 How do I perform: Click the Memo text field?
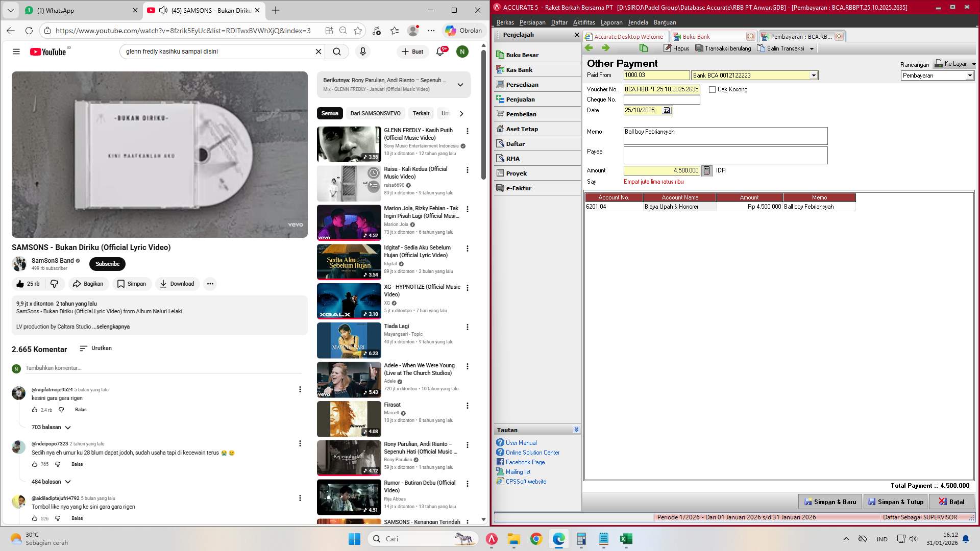725,136
